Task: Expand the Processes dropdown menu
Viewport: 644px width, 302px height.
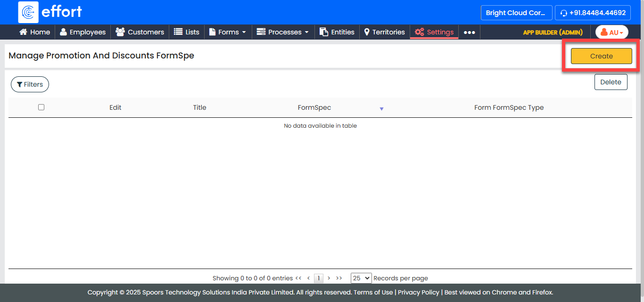Action: [282, 32]
